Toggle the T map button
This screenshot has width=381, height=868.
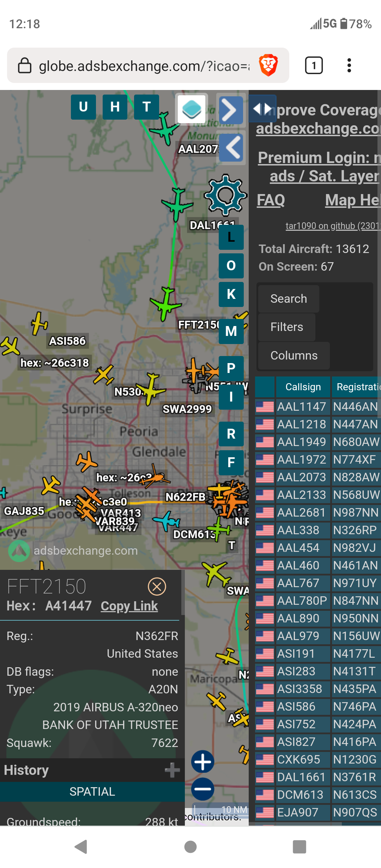point(147,107)
